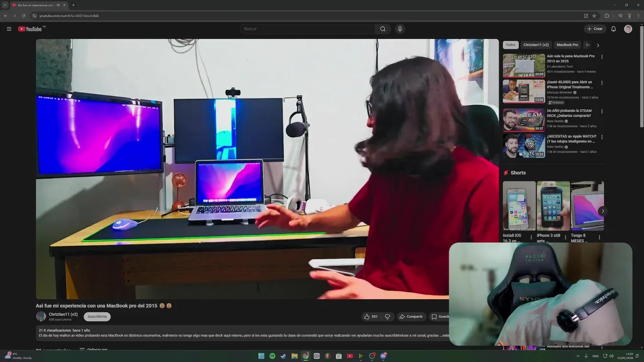
Task: Click the Crear button
Action: click(x=595, y=29)
